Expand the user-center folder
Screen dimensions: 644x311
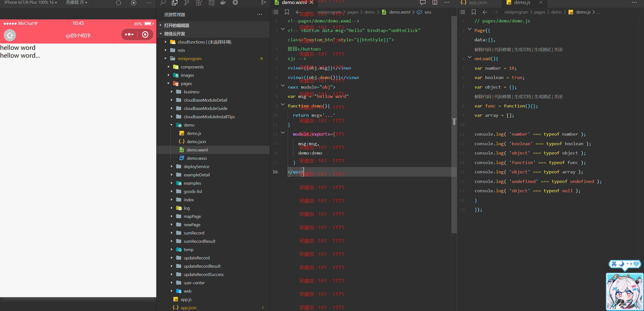pyautogui.click(x=172, y=283)
